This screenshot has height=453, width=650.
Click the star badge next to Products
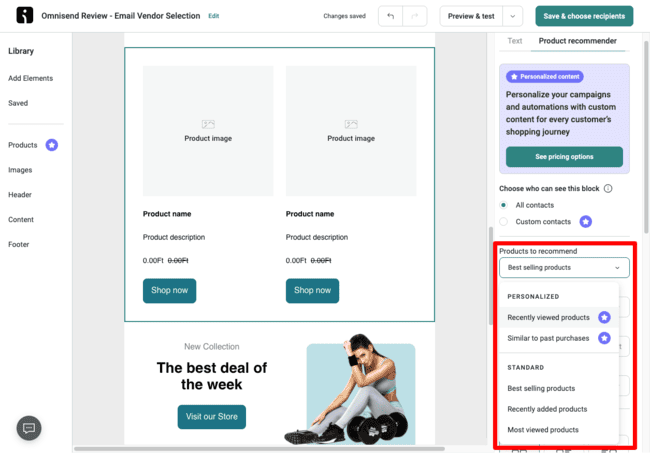(x=51, y=145)
